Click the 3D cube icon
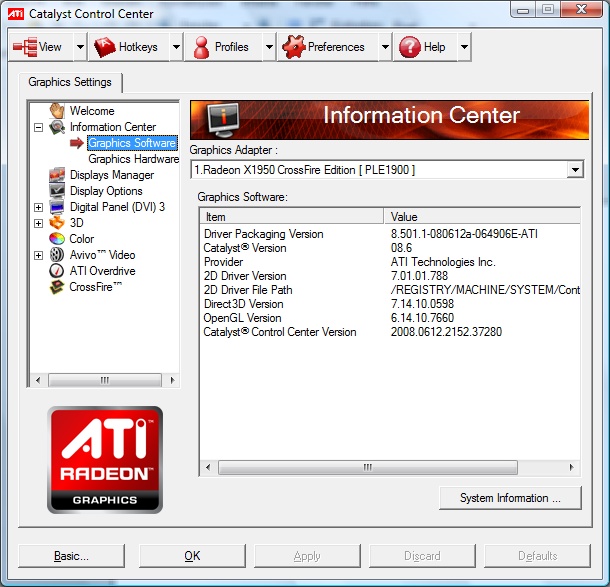The width and height of the screenshot is (610, 587). [57, 223]
